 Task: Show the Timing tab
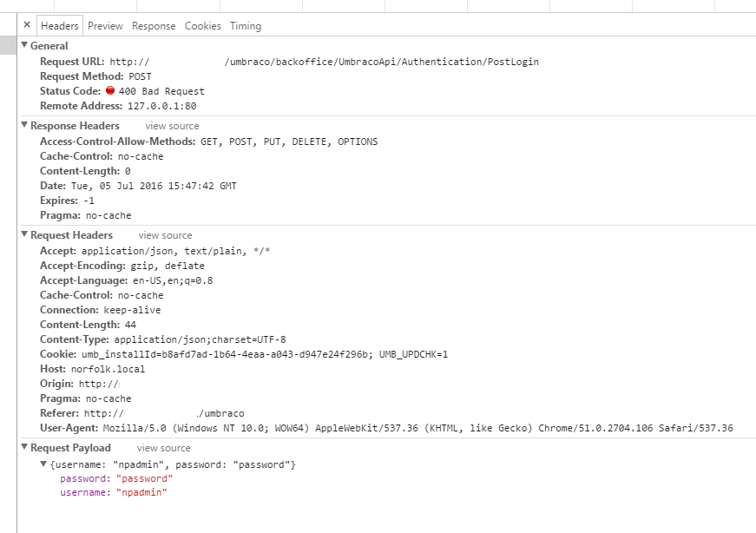pyautogui.click(x=246, y=26)
